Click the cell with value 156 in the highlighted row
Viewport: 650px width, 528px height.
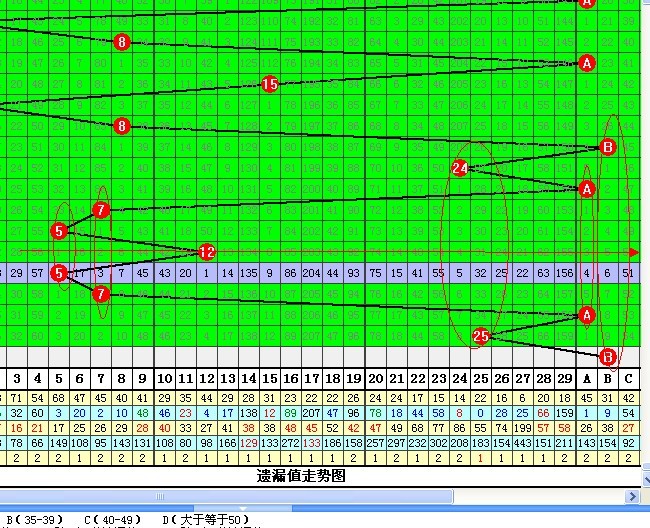click(566, 273)
